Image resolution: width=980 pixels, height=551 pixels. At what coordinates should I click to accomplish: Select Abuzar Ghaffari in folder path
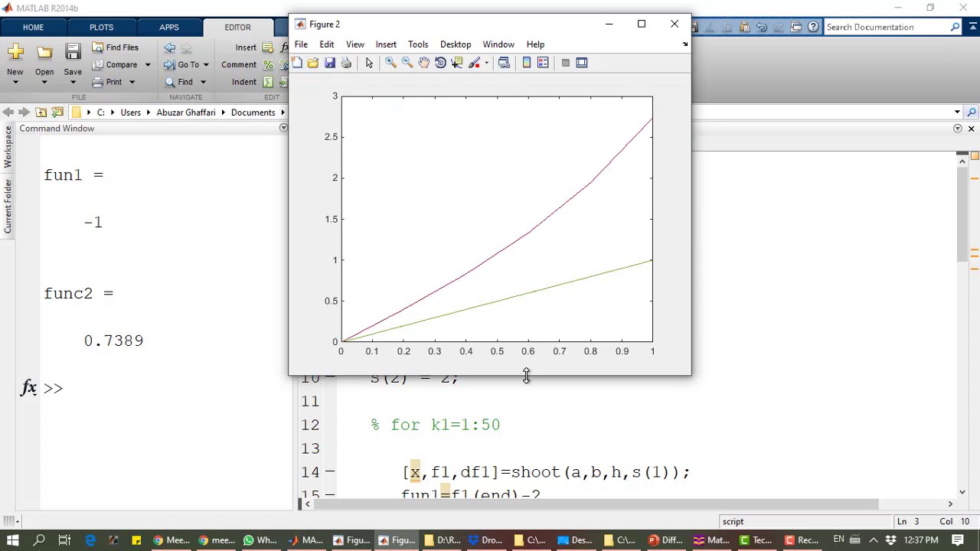coord(186,112)
